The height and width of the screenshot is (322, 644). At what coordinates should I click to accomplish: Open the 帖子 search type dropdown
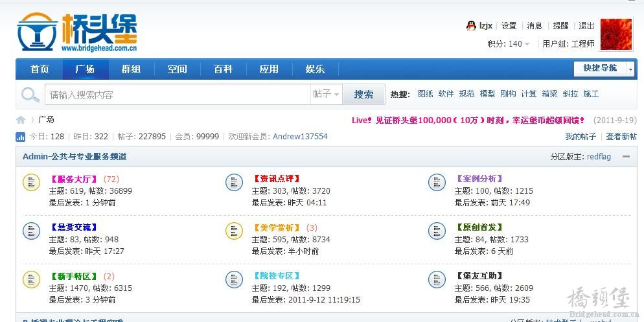point(326,95)
